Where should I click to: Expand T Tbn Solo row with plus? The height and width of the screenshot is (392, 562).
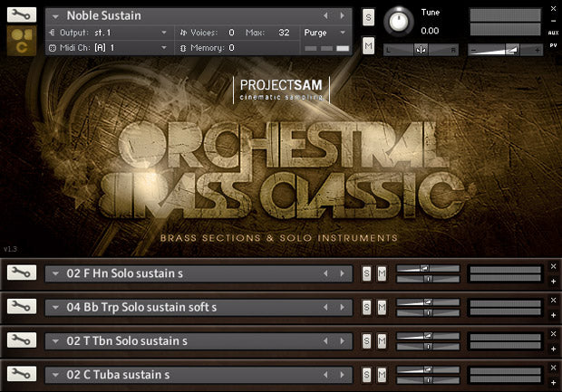[x=554, y=349]
